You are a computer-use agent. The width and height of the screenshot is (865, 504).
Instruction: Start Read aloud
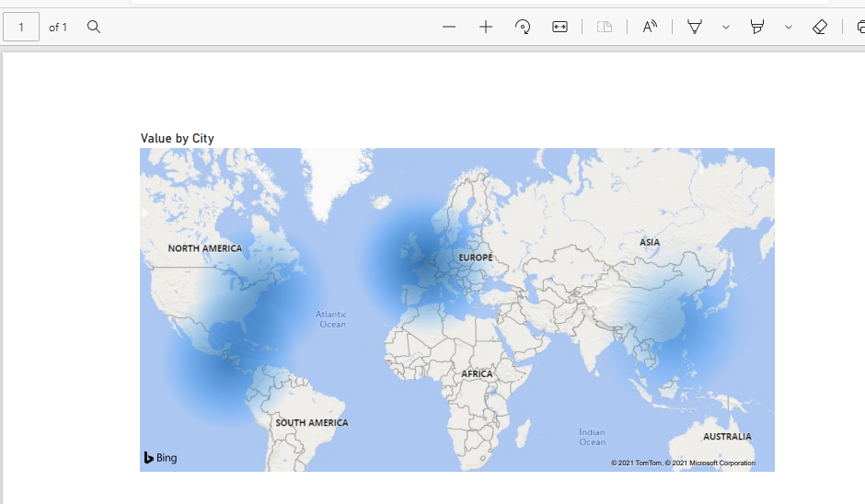pos(650,27)
